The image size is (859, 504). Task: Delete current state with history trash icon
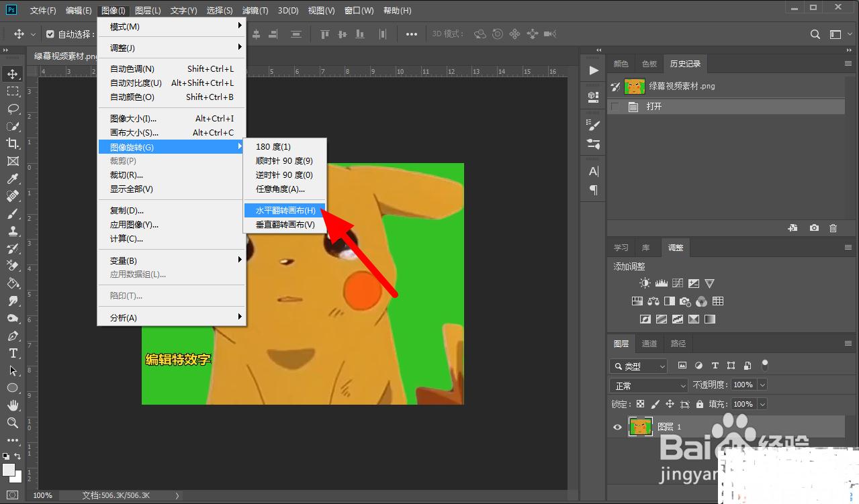[x=833, y=228]
